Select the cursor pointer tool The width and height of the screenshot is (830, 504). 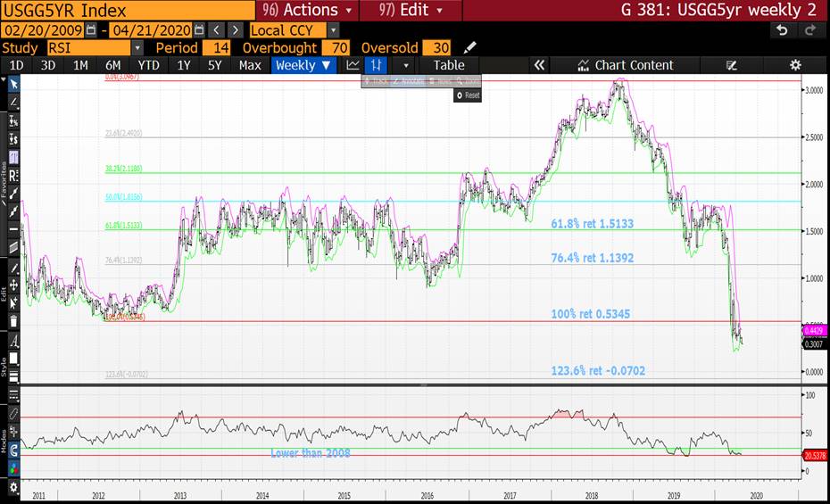(13, 84)
